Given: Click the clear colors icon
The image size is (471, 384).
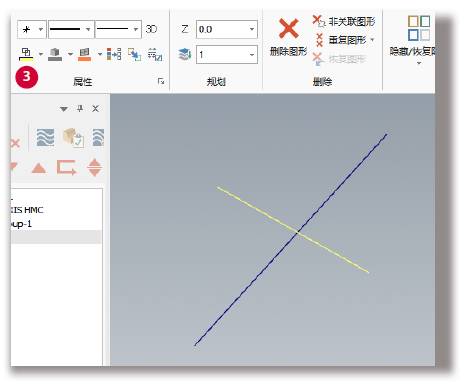Looking at the screenshot, I should [x=155, y=54].
